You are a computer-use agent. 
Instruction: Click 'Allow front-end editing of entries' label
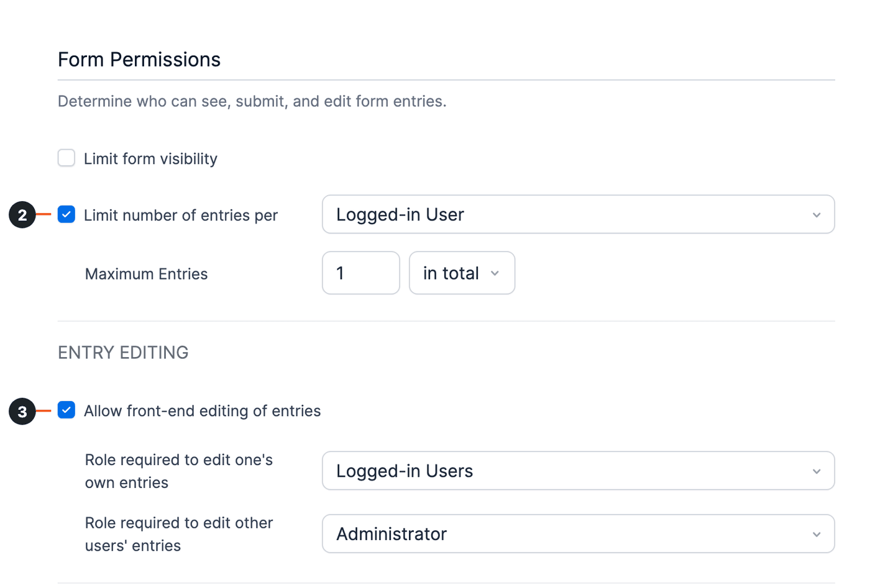click(203, 411)
